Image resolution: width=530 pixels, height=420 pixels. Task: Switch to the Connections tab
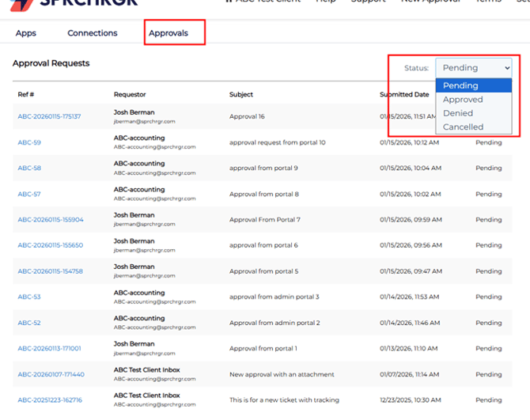[x=93, y=33]
